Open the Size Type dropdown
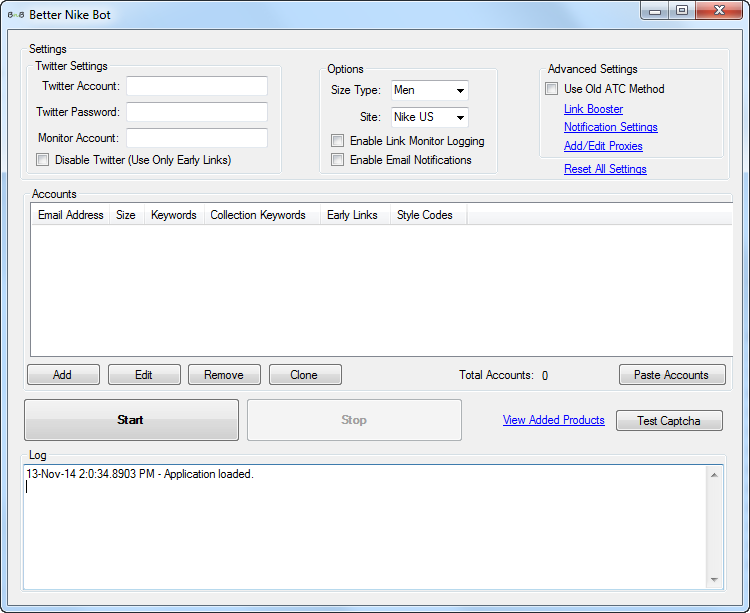The height and width of the screenshot is (613, 750). click(430, 90)
